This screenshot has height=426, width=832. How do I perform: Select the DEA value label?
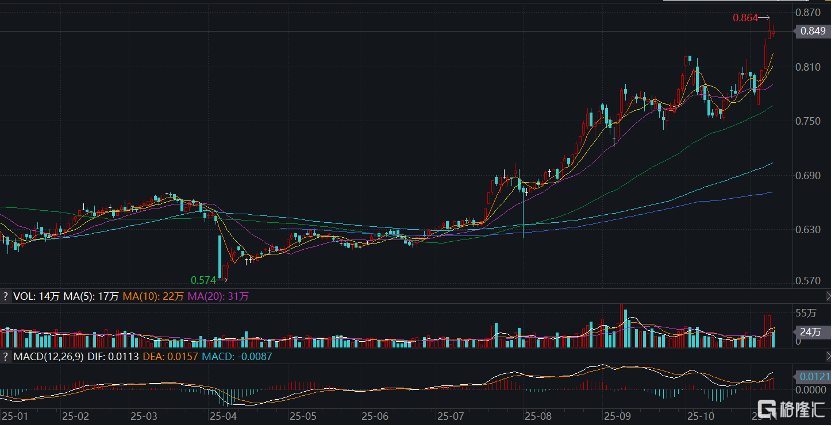[x=169, y=354]
